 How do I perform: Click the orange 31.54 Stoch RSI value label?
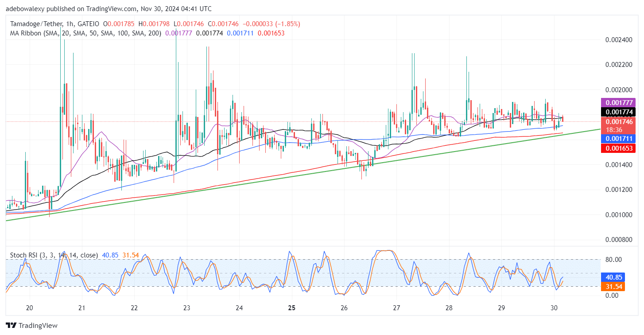pos(613,286)
